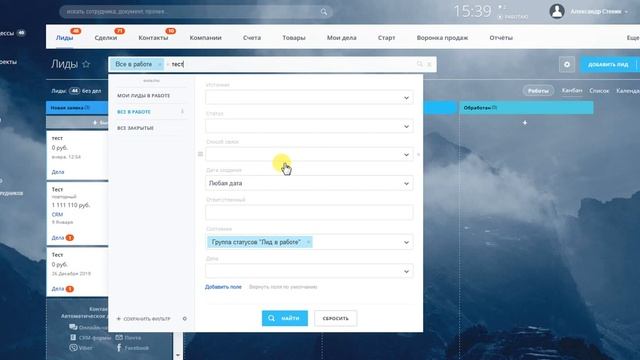Open the Еще overflow menu

tap(633, 38)
